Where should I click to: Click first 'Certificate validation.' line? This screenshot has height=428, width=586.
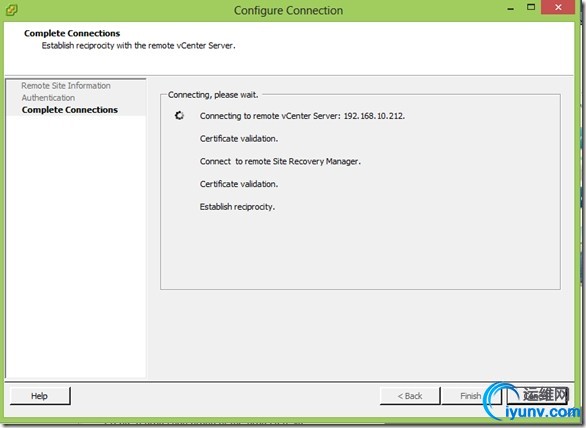(239, 139)
